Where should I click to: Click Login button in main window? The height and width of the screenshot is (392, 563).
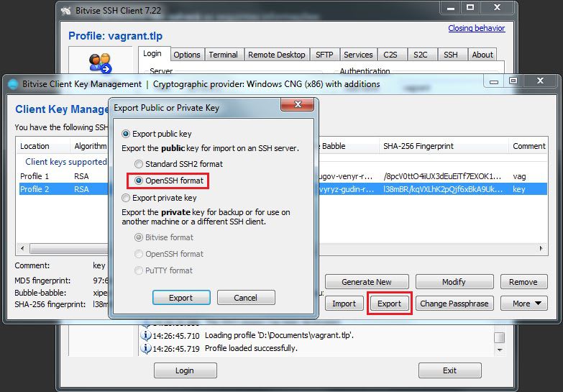click(x=186, y=370)
